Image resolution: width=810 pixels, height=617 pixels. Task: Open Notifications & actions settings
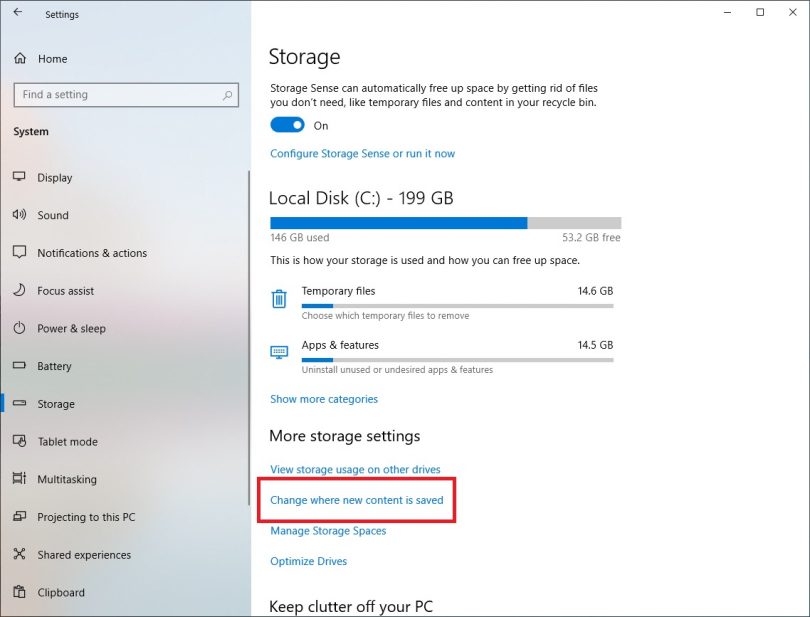21,253
